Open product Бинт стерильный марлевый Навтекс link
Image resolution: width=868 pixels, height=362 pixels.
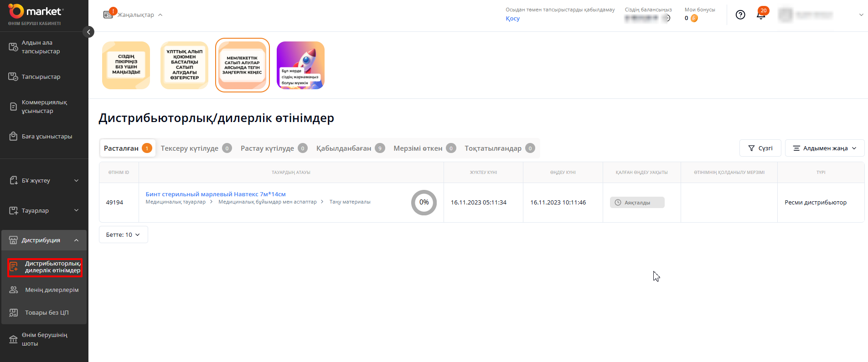tap(216, 194)
